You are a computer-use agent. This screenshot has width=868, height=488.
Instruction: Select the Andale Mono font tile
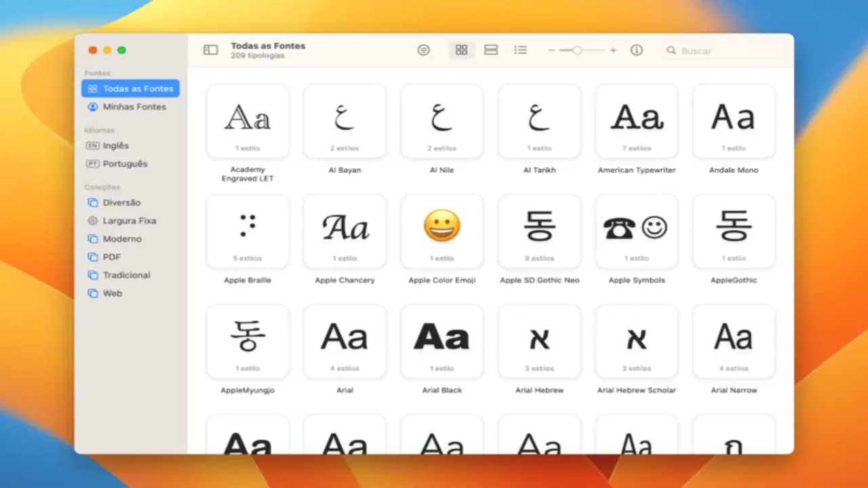tap(734, 121)
